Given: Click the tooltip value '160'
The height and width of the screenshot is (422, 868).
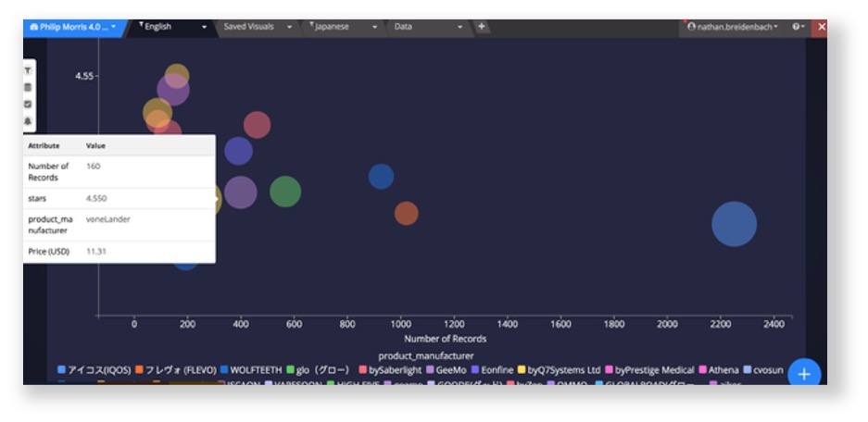Looking at the screenshot, I should (x=93, y=166).
